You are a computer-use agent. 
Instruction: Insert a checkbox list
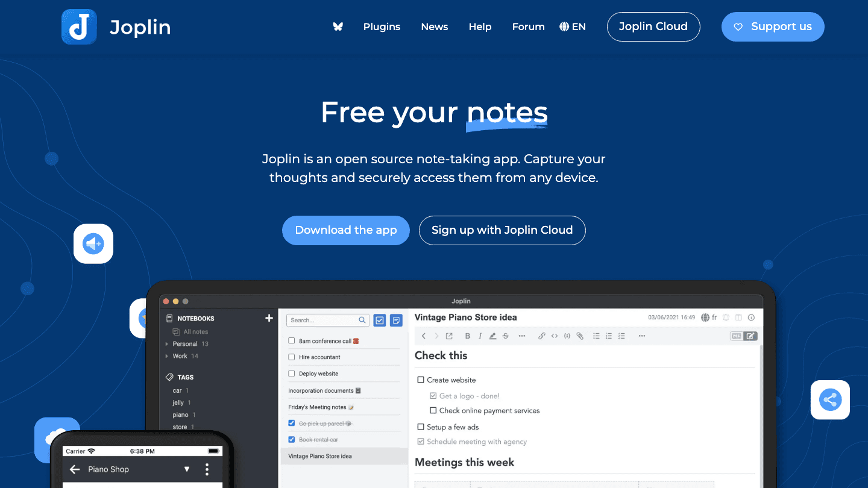click(x=621, y=336)
